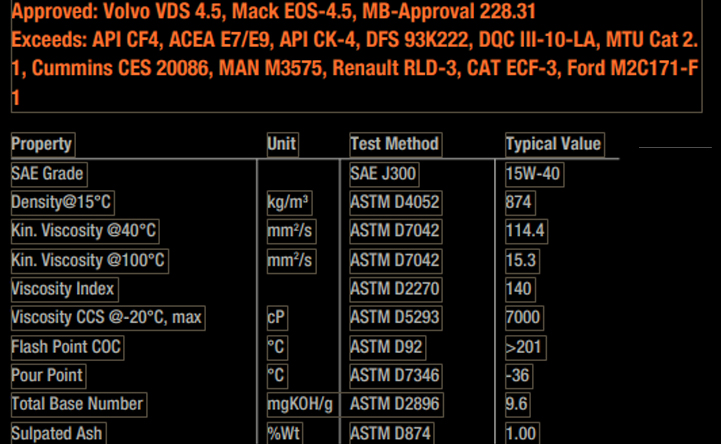The image size is (721, 444).
Task: Click the °C unit in the Pour Point row
Action: (x=277, y=376)
